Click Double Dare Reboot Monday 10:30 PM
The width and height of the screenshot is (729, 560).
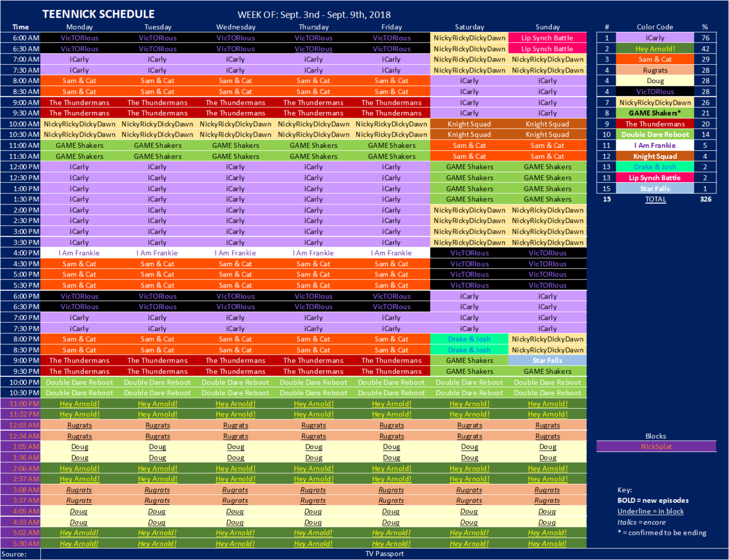coord(79,393)
